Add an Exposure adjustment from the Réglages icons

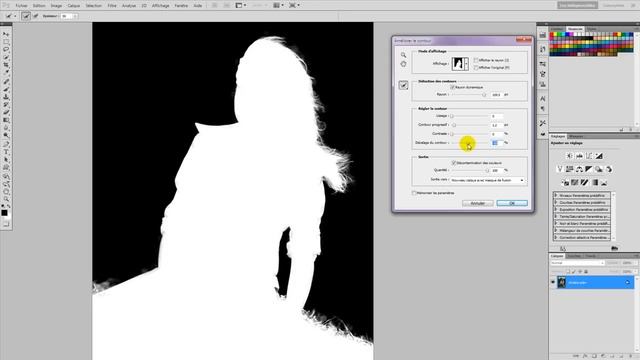click(599, 156)
